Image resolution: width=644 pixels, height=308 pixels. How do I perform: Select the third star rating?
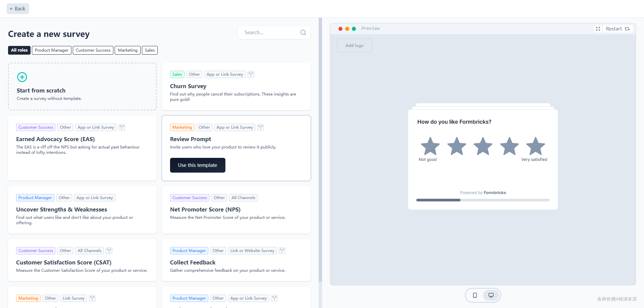point(483,146)
